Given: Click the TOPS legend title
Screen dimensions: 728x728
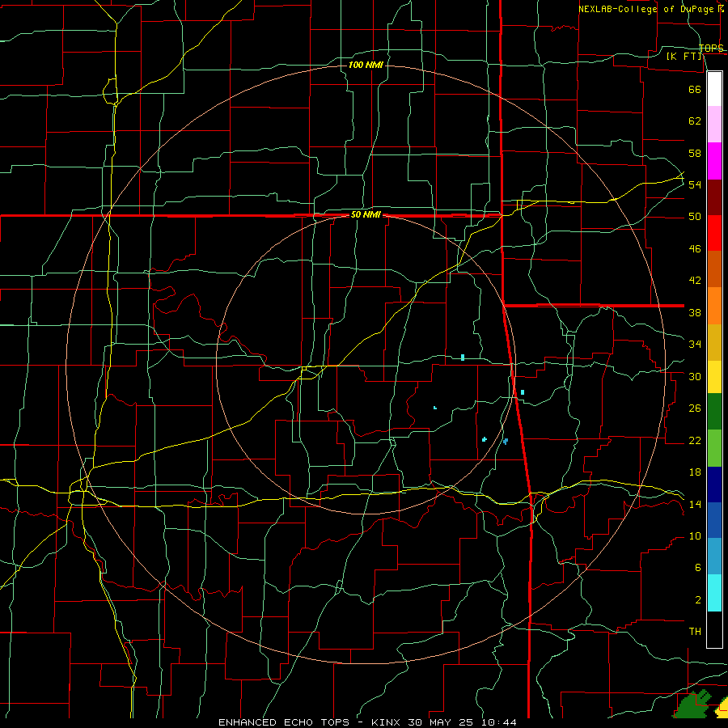Looking at the screenshot, I should (x=711, y=48).
